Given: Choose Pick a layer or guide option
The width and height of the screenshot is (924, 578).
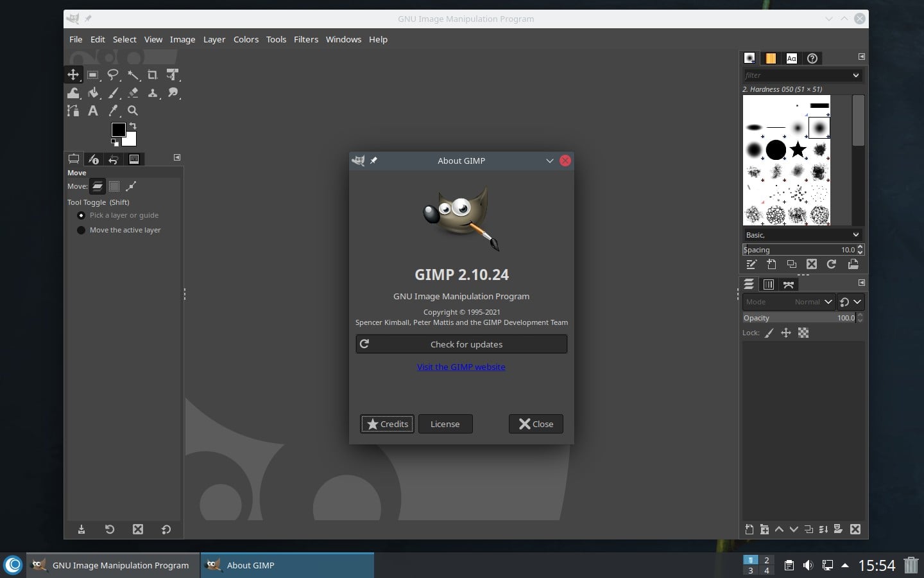Looking at the screenshot, I should point(118,215).
